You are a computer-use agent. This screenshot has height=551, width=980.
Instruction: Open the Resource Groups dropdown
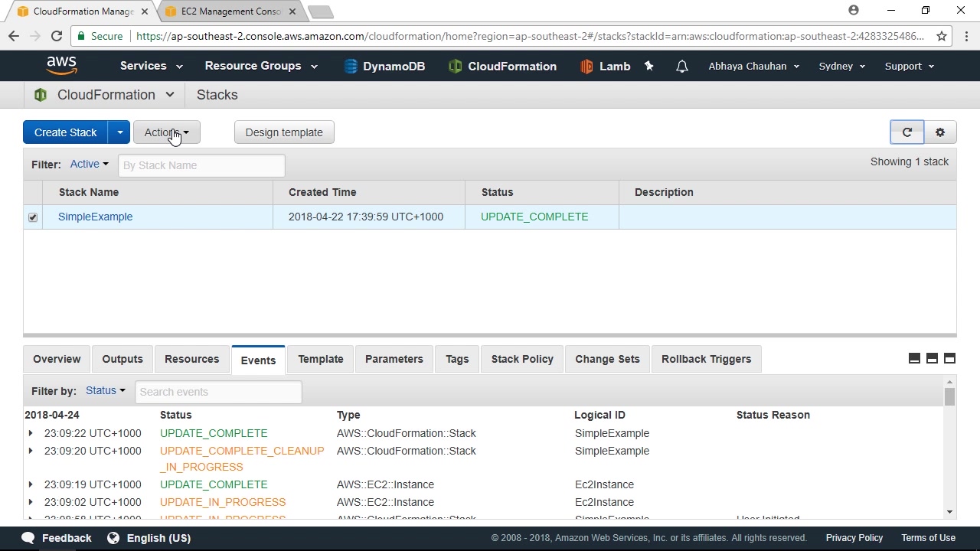[261, 66]
